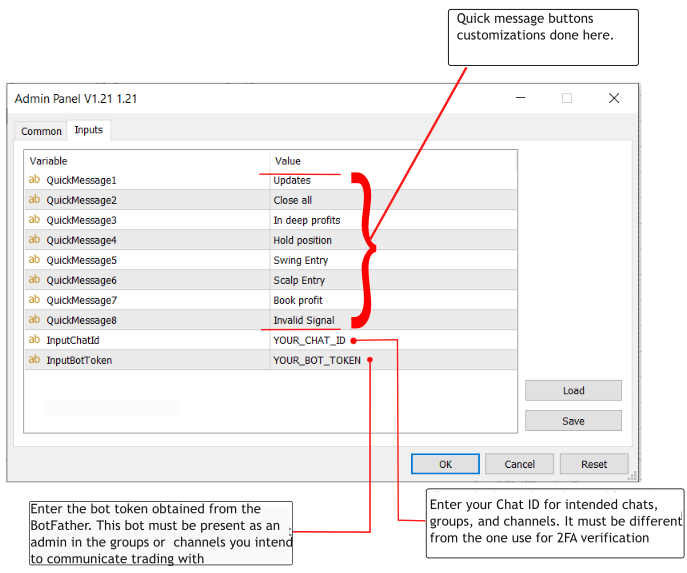Screen dimensions: 687x573
Task: Click the ab icon beside InputChatId
Action: (34, 340)
